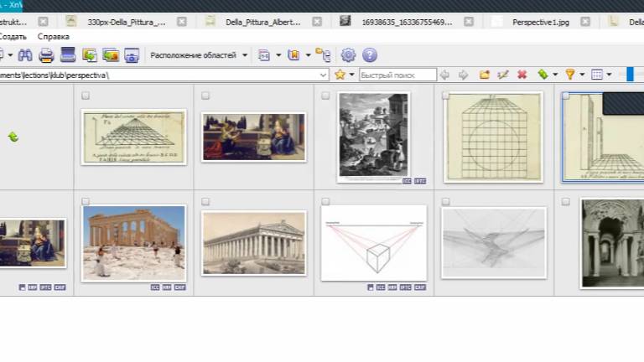644x362 pixels.
Task: Click the rename pencil icon
Action: point(503,75)
